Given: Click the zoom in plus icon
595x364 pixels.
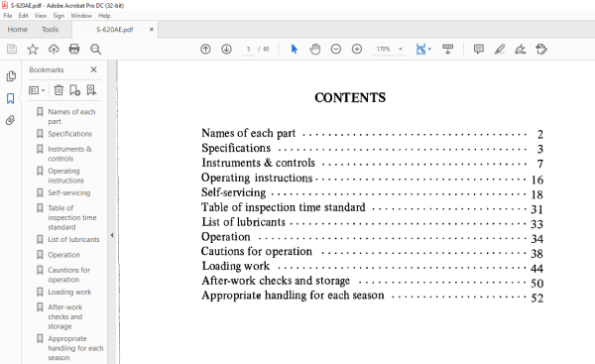Looking at the screenshot, I should pos(357,49).
